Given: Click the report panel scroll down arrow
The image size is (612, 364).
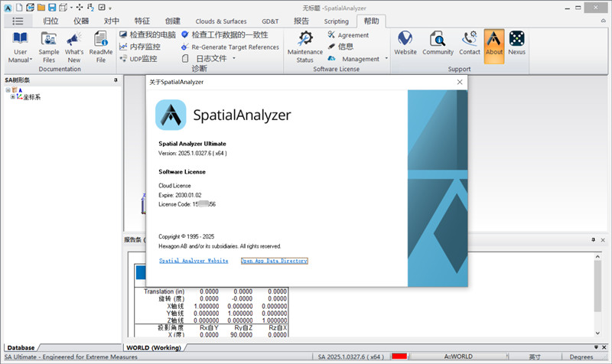Looking at the screenshot, I should point(597,333).
